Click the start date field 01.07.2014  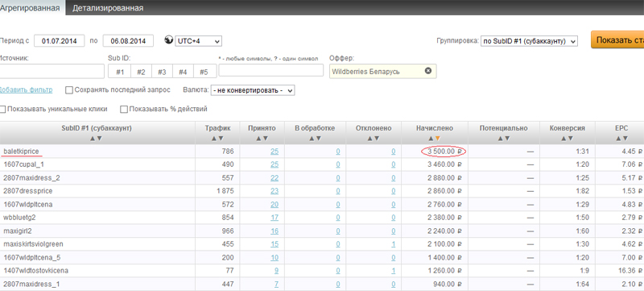(x=59, y=40)
